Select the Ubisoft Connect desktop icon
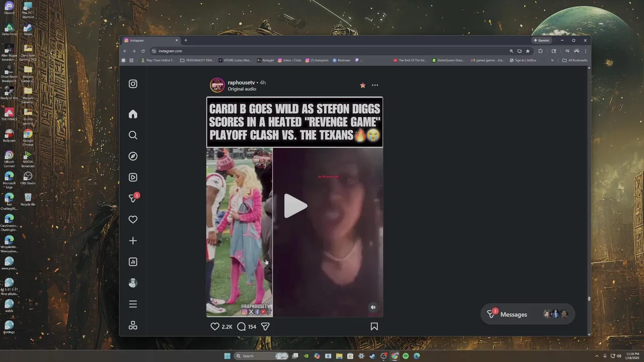 [x=9, y=158]
